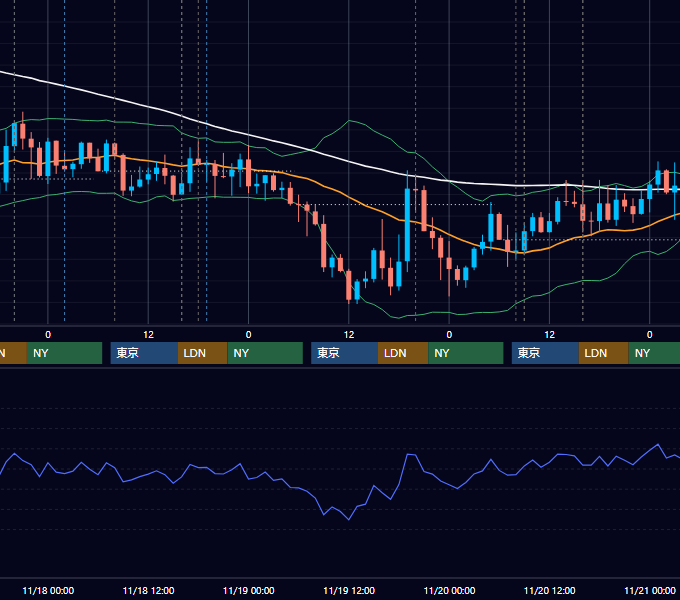Click the 11/18 12:00 date label

[x=148, y=590]
